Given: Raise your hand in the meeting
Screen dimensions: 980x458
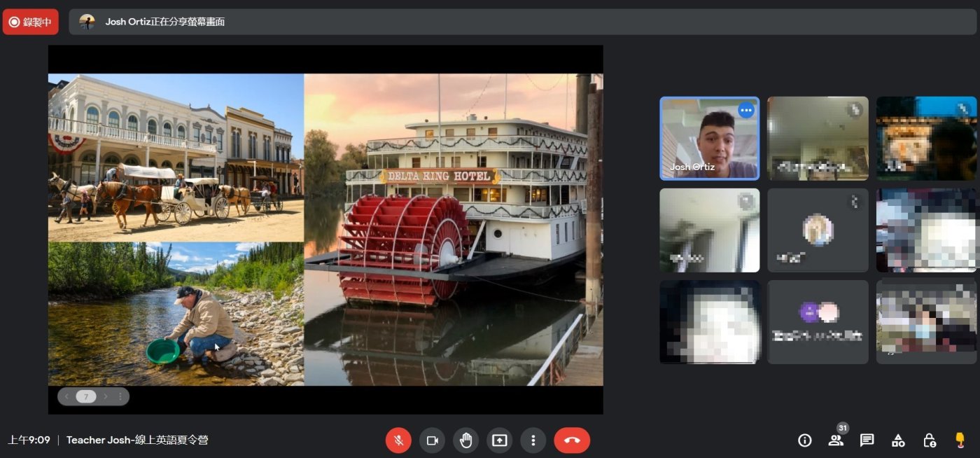Looking at the screenshot, I should click(x=465, y=440).
